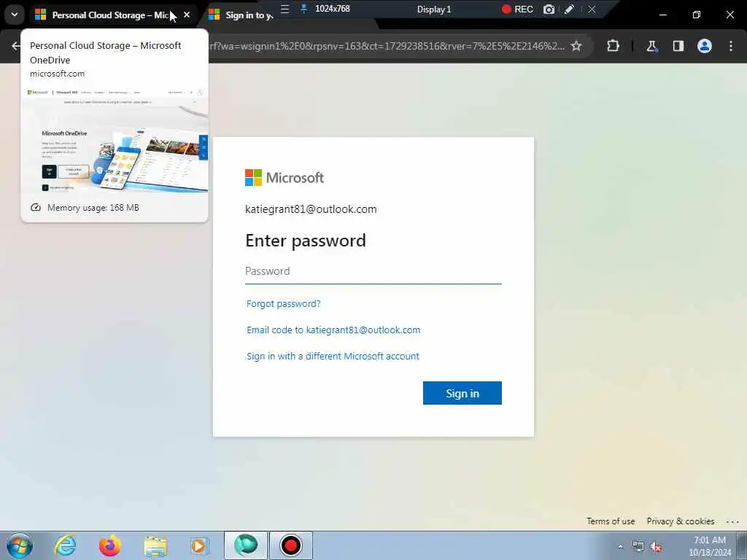The height and width of the screenshot is (560, 747).
Task: Open recorder toolbar hamburger menu
Action: point(285,9)
